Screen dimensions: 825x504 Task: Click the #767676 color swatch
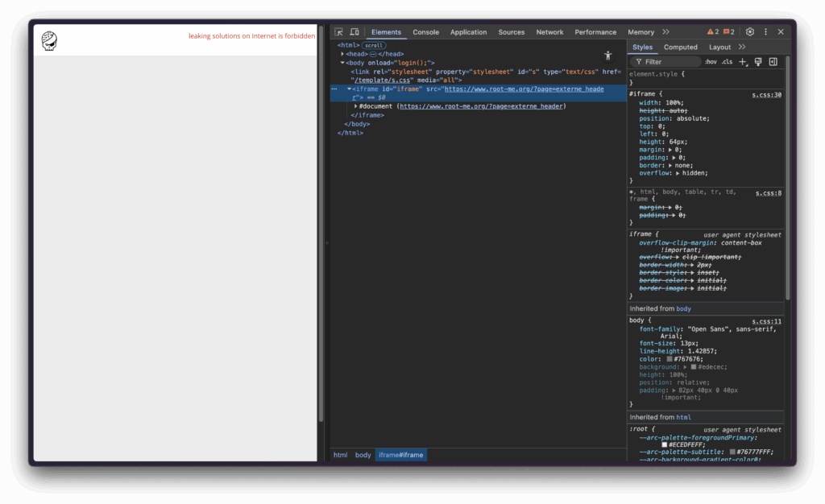click(669, 359)
